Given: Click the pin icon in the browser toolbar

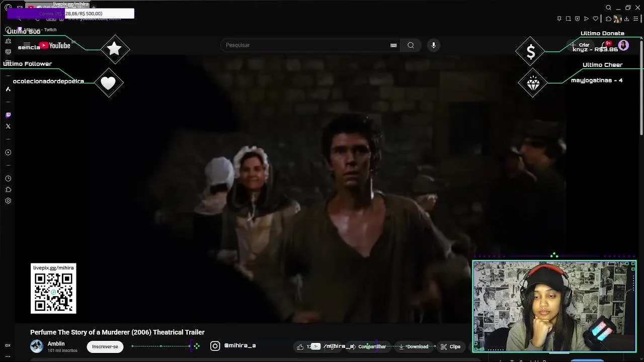Looking at the screenshot, I should (559, 19).
